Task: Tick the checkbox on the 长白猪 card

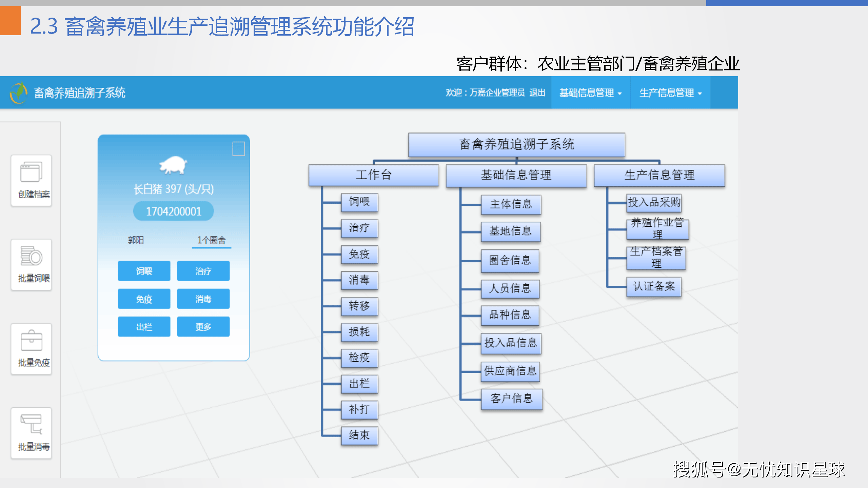Action: click(239, 148)
